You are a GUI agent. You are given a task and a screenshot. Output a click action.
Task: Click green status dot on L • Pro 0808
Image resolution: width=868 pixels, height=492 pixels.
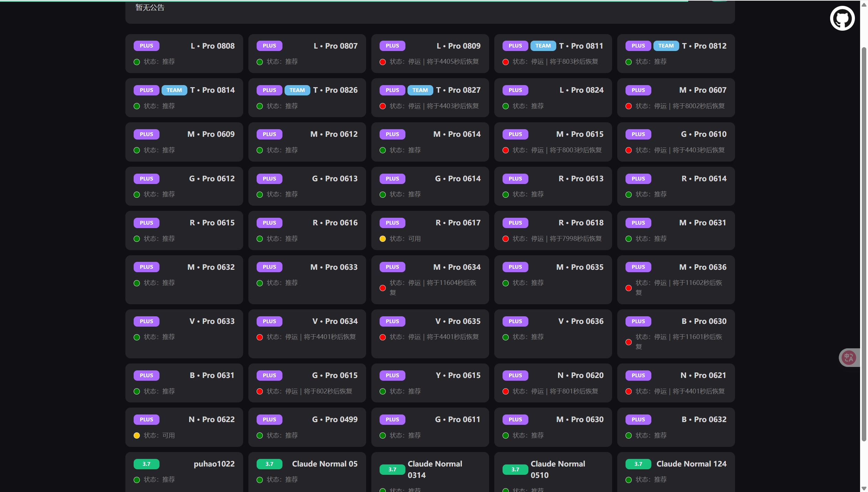137,62
